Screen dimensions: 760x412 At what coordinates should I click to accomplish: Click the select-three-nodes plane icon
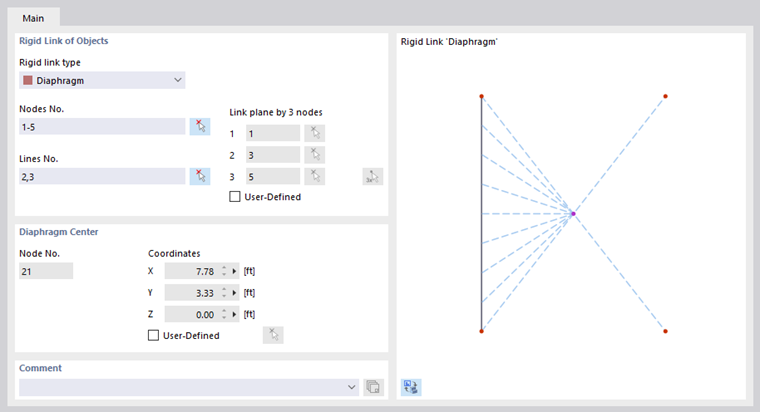(373, 176)
